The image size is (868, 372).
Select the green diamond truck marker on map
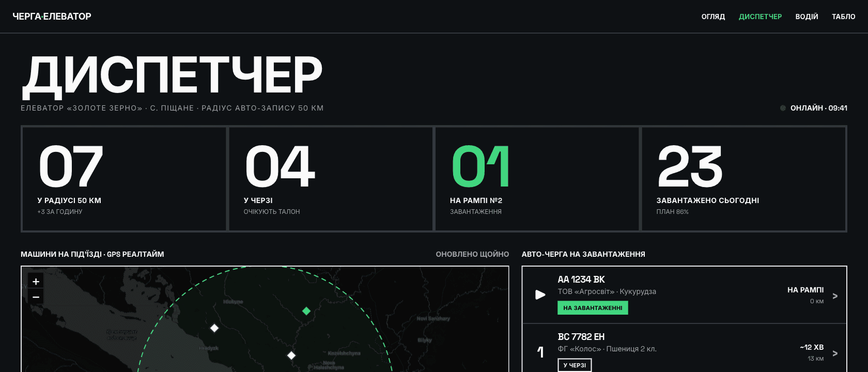pos(306,311)
